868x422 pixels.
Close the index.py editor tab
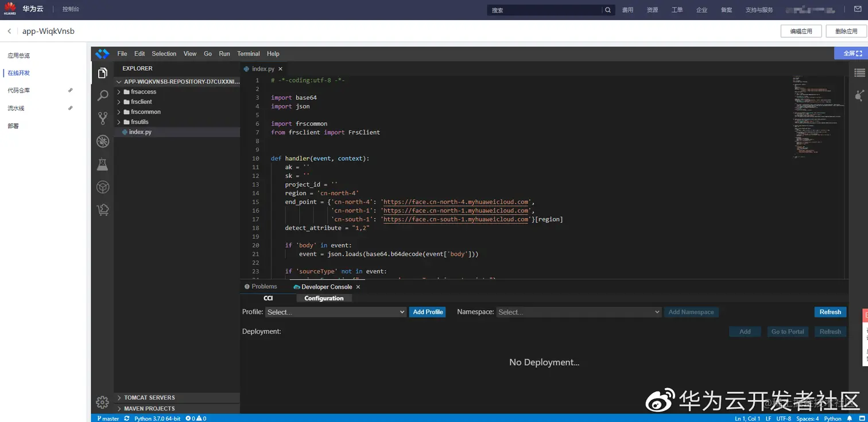[280, 69]
